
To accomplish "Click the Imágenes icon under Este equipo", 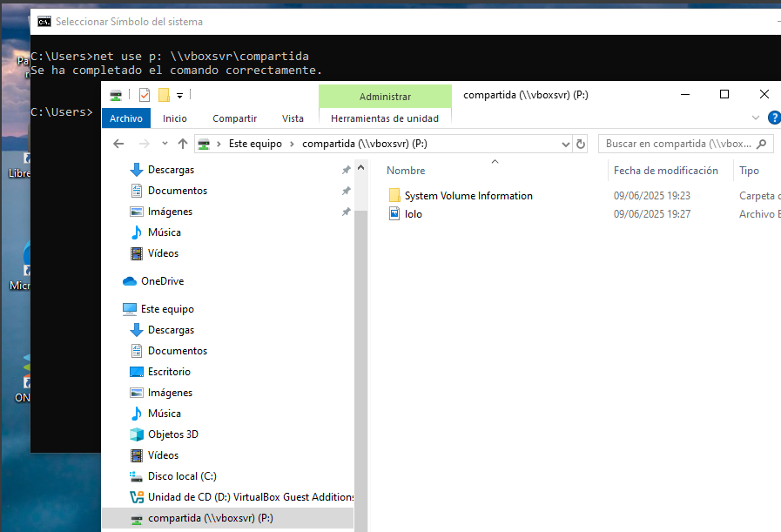I will pyautogui.click(x=137, y=393).
